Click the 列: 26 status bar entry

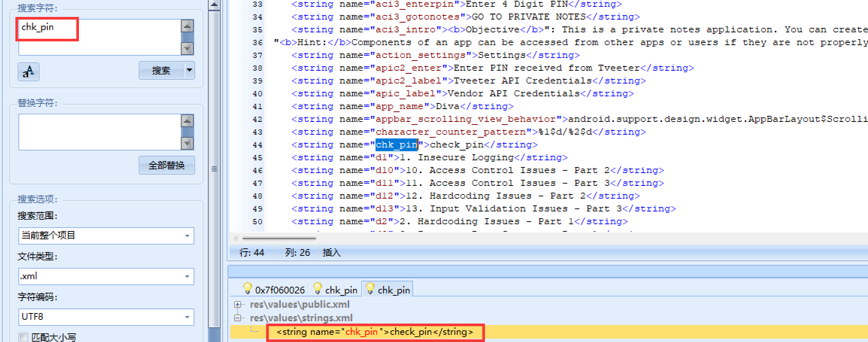pyautogui.click(x=297, y=252)
